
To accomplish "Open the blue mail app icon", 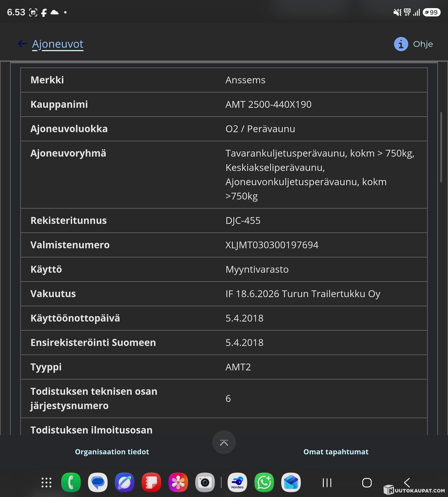I will [291, 483].
